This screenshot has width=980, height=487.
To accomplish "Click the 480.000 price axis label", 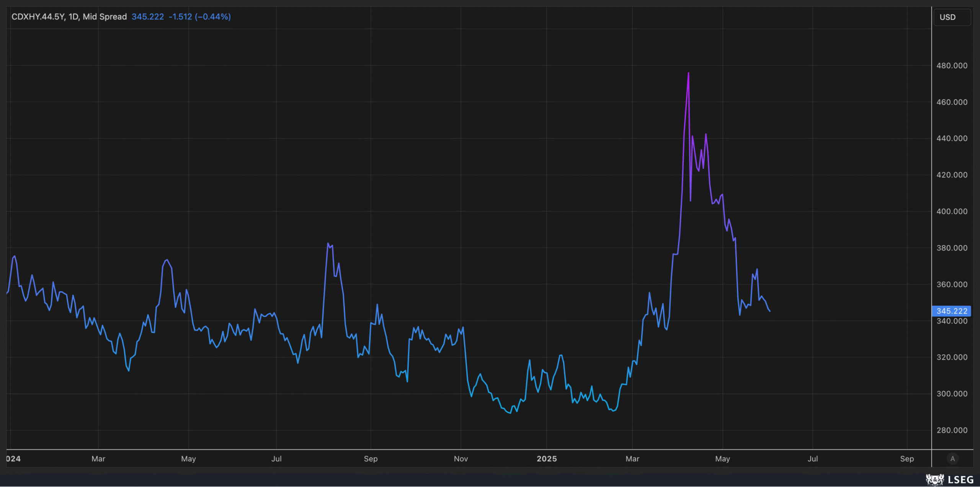I will pos(952,66).
